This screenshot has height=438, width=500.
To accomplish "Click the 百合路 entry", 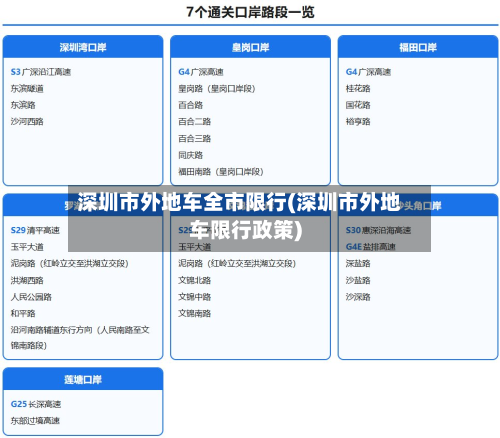I will point(191,105).
